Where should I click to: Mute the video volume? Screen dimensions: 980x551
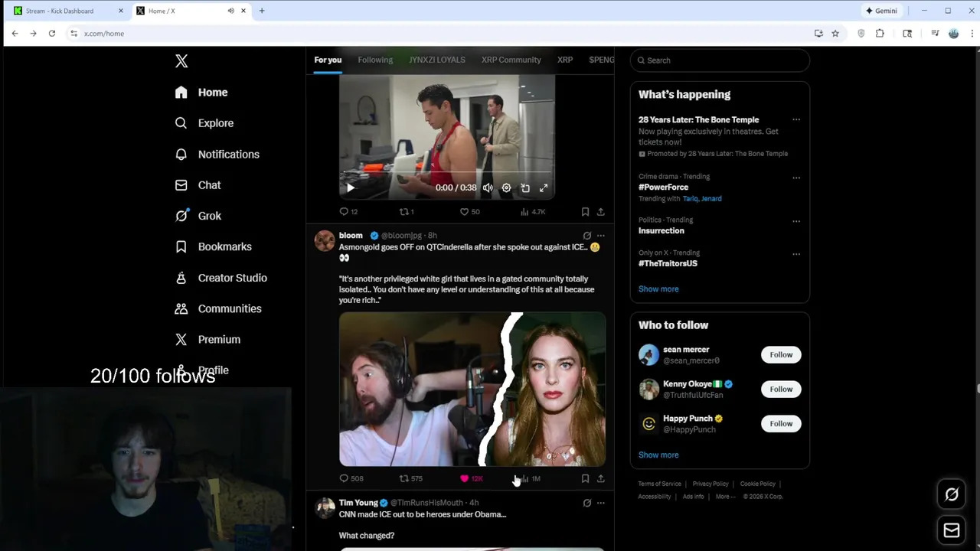pos(488,187)
